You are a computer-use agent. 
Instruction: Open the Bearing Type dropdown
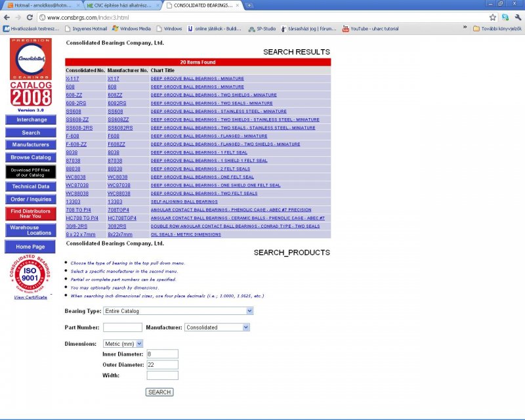click(x=178, y=311)
